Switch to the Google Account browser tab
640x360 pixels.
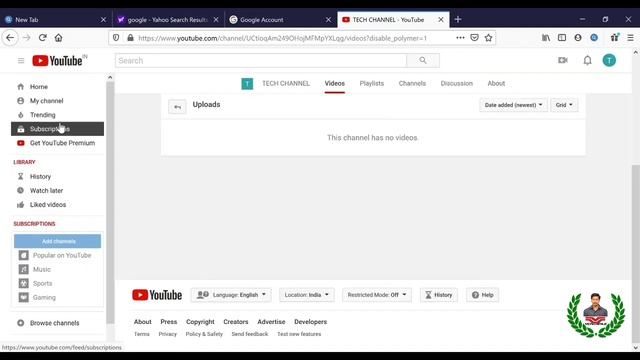pyautogui.click(x=281, y=19)
